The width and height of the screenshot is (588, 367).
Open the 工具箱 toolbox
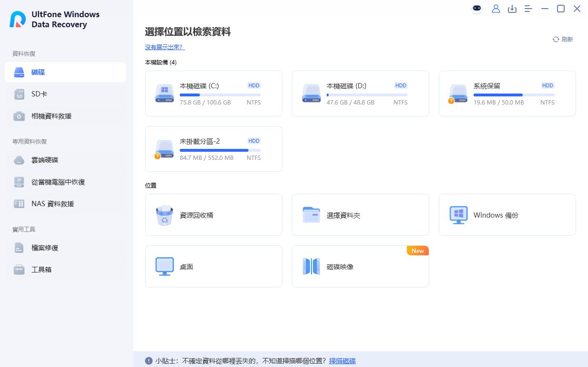65,270
